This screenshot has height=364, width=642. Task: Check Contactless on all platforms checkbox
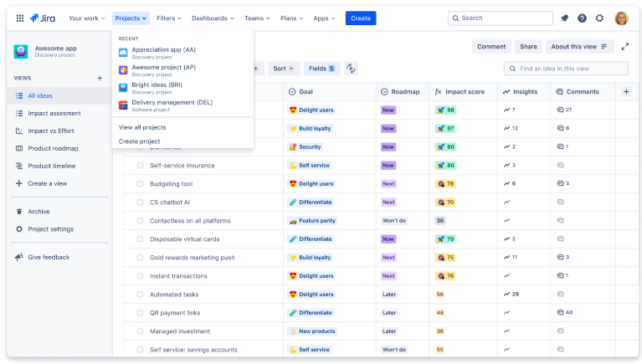coord(140,221)
